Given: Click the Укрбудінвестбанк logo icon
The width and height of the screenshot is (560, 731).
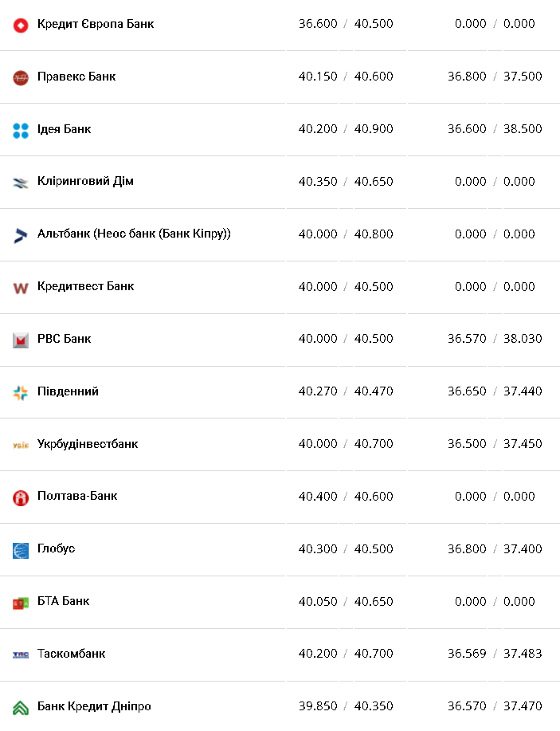Looking at the screenshot, I should pos(21,445).
